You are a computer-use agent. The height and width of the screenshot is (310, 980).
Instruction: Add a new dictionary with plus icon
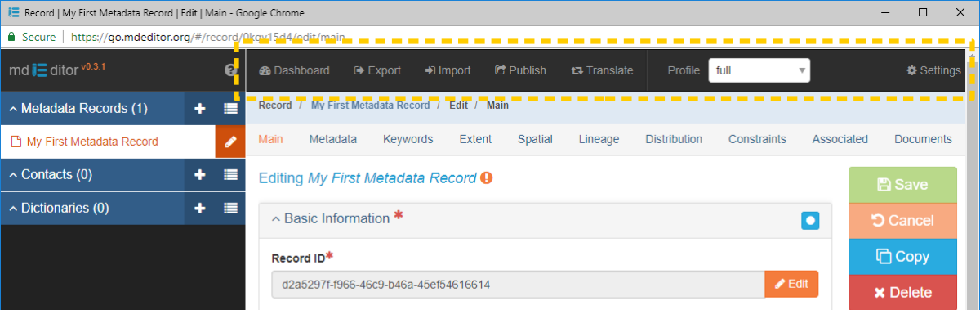click(200, 208)
